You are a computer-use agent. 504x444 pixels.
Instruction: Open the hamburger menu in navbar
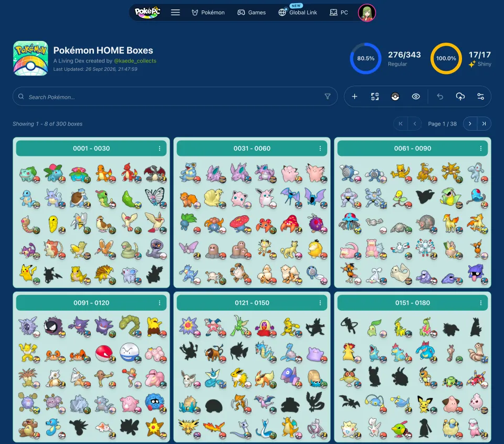[175, 13]
